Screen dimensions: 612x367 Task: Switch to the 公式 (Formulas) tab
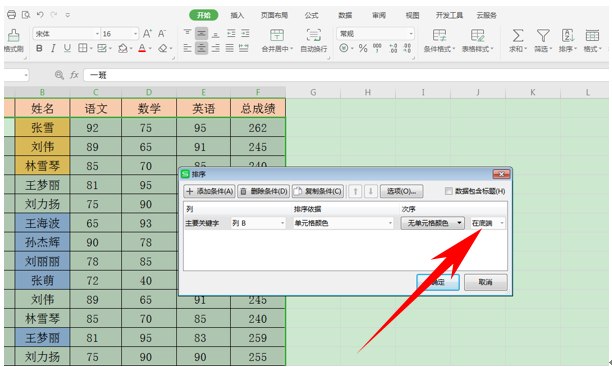311,15
